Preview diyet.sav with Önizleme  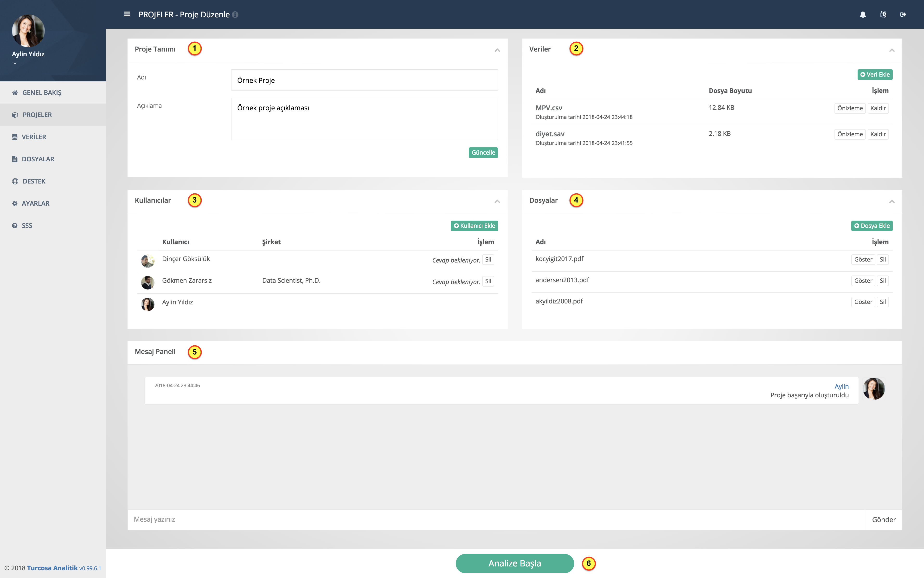click(850, 134)
